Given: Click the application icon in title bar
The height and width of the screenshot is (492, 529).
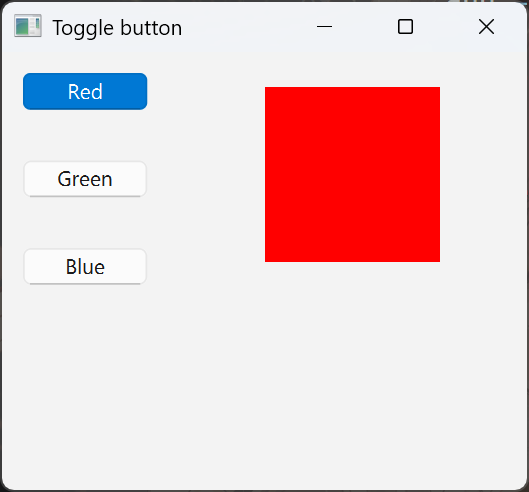Looking at the screenshot, I should (28, 26).
